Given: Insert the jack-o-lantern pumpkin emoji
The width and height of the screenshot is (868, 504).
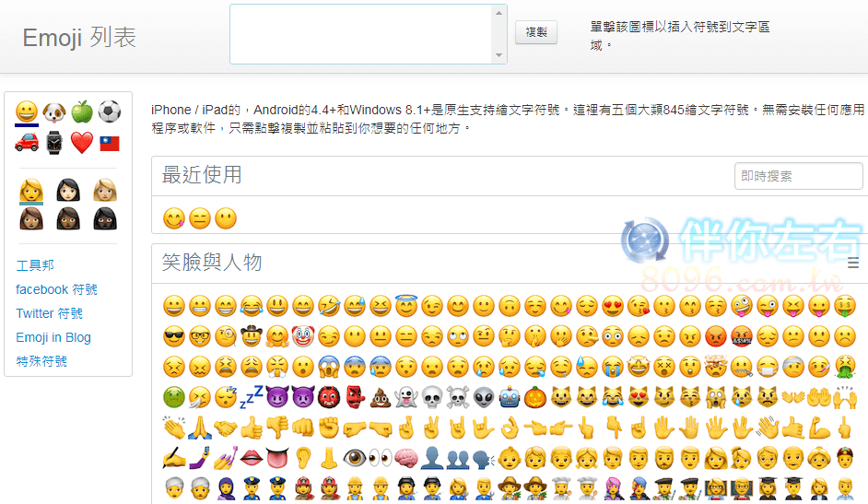Looking at the screenshot, I should (x=534, y=397).
